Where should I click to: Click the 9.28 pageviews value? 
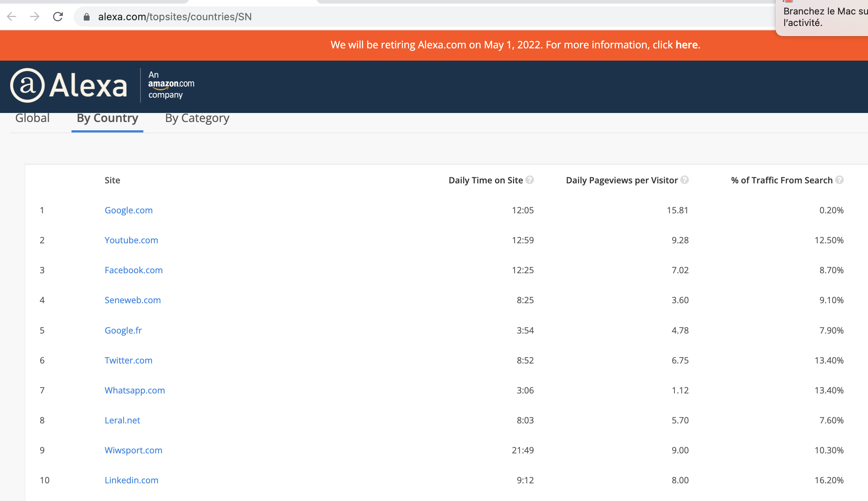[x=680, y=240]
